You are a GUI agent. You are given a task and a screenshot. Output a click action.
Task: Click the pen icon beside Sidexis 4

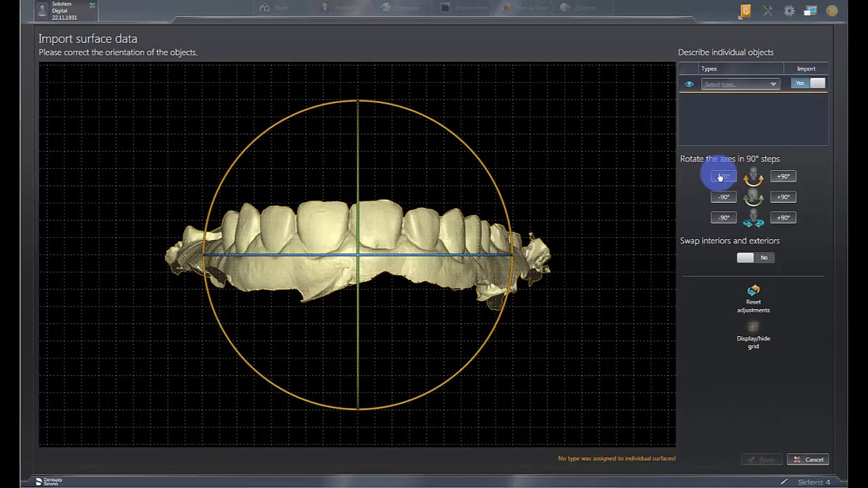785,482
